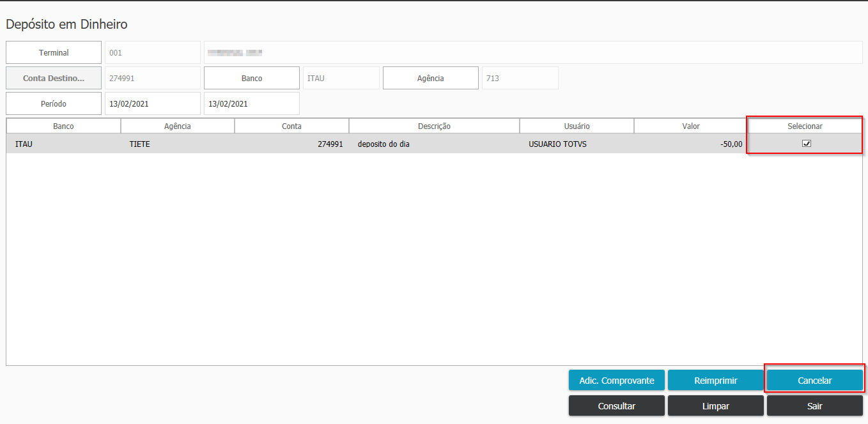The image size is (868, 424).
Task: Click the Consultar button
Action: 617,405
